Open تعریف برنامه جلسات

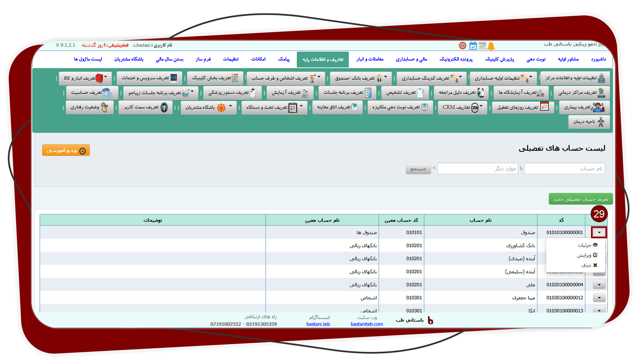[347, 93]
